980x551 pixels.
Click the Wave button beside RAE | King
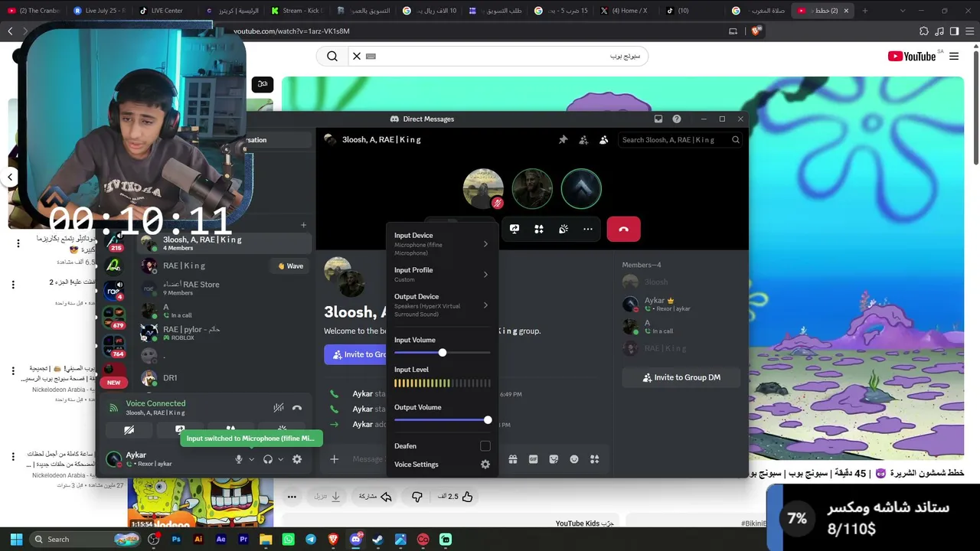(x=290, y=266)
